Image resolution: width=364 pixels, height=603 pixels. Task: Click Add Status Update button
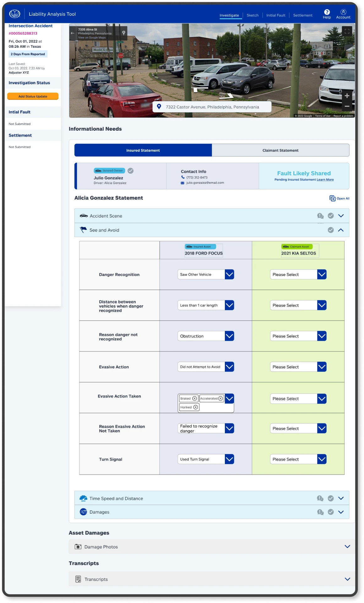(x=33, y=96)
